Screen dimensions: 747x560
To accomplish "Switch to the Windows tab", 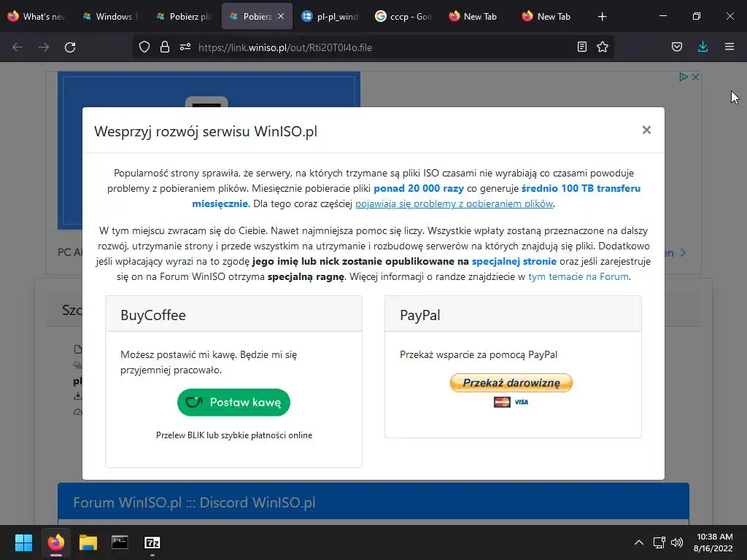I will 110,17.
